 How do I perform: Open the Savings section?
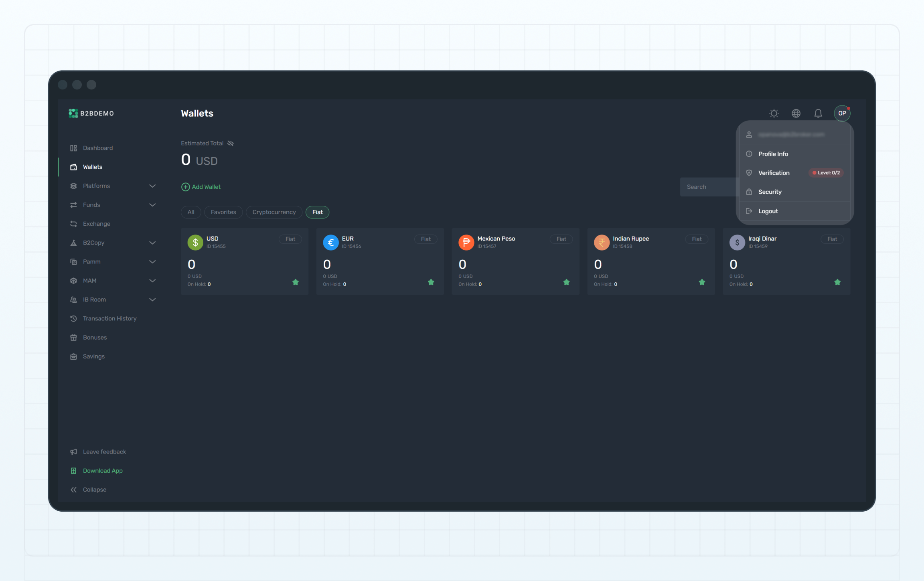pos(93,356)
